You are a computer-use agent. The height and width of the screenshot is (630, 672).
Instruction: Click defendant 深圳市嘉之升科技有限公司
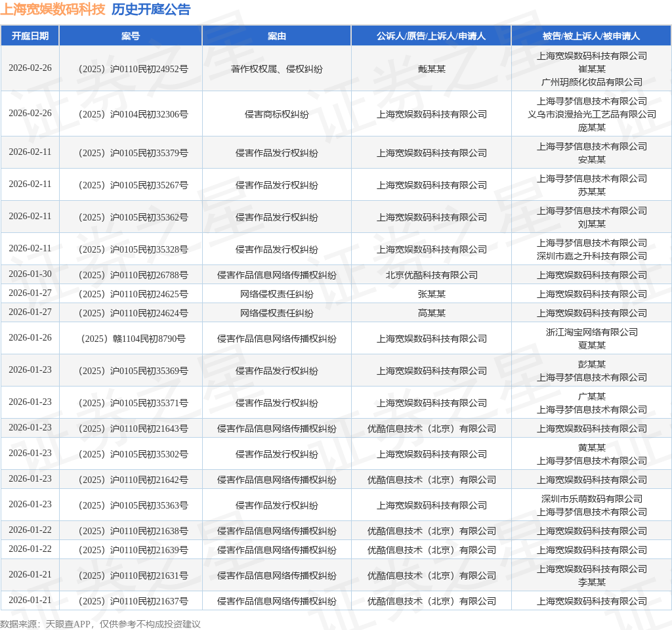591,256
